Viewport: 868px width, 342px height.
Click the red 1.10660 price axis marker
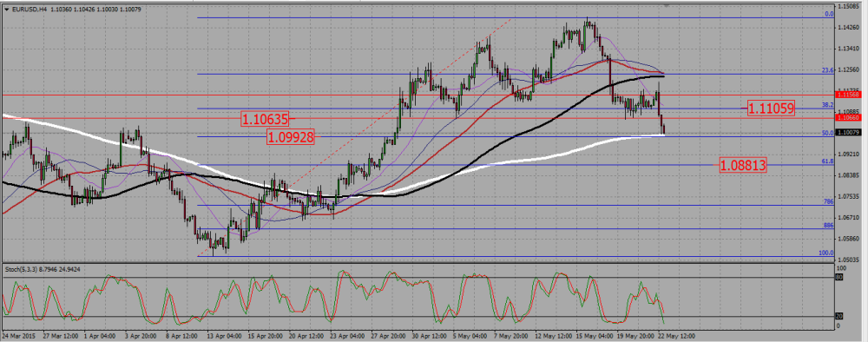pos(847,117)
